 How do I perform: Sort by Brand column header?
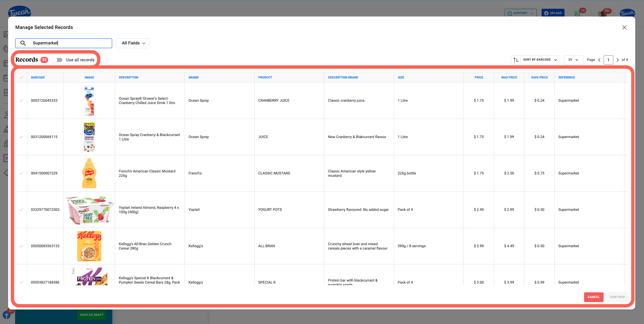193,77
